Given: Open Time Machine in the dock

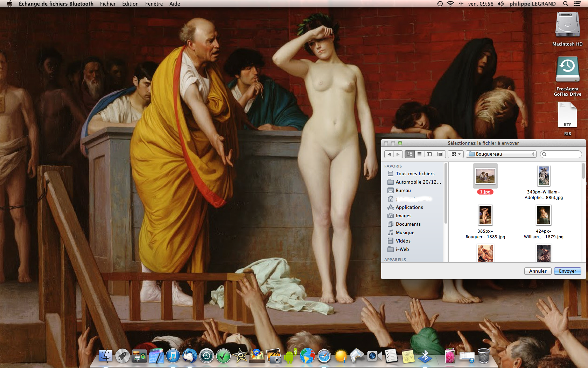Looking at the screenshot, I should (206, 356).
